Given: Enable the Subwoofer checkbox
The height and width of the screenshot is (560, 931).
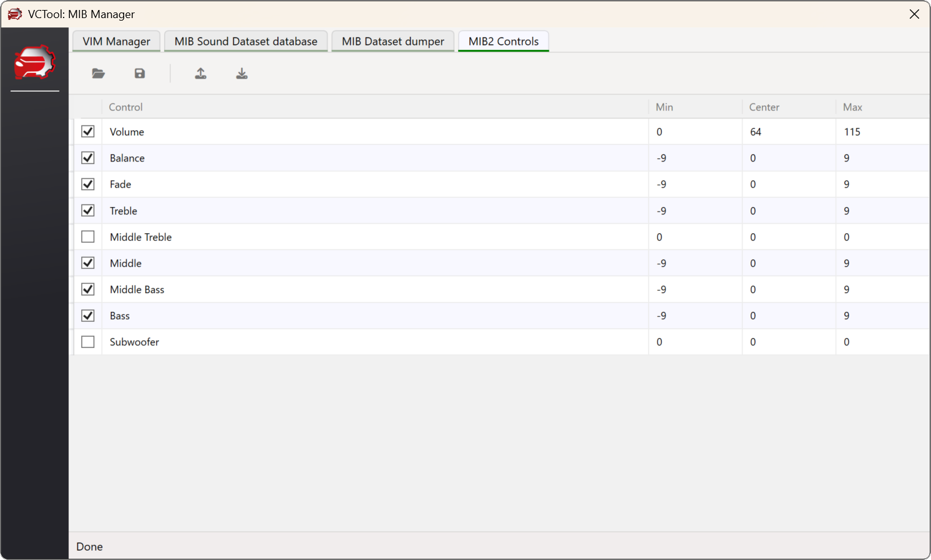Looking at the screenshot, I should click(x=88, y=342).
